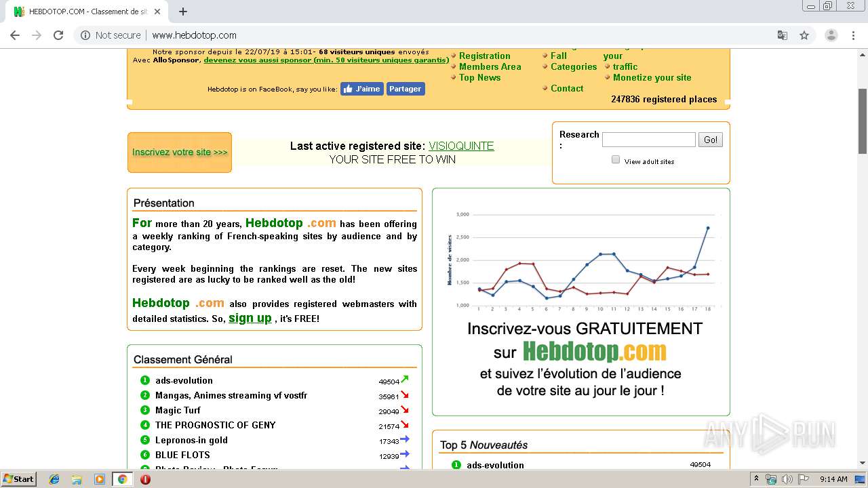Click the red down arrow beside 35961

(x=405, y=394)
